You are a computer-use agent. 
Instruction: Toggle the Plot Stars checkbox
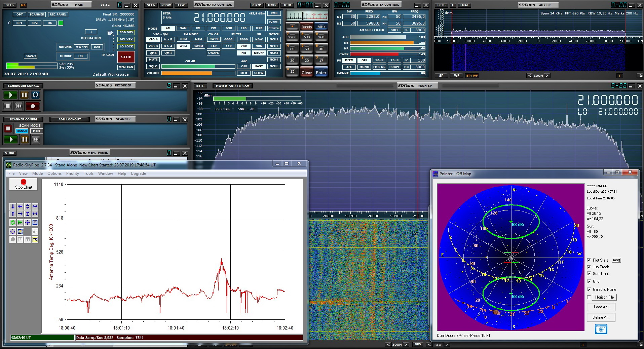tap(589, 260)
